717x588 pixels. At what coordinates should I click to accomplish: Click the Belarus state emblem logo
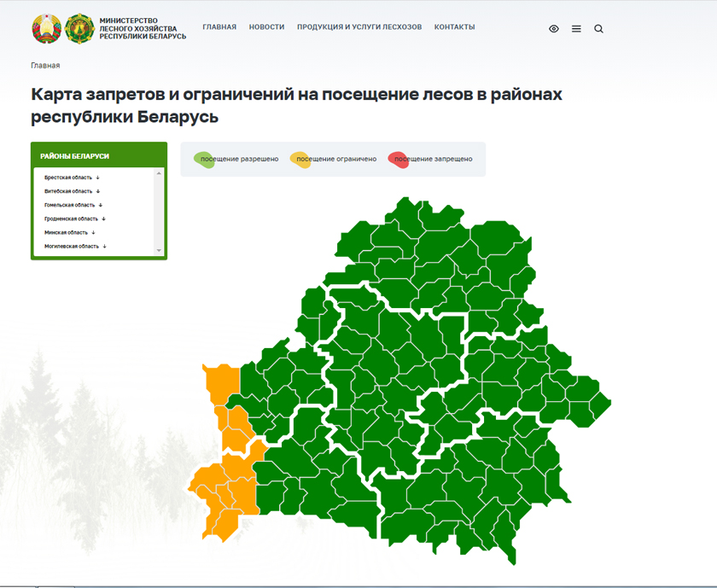(45, 28)
